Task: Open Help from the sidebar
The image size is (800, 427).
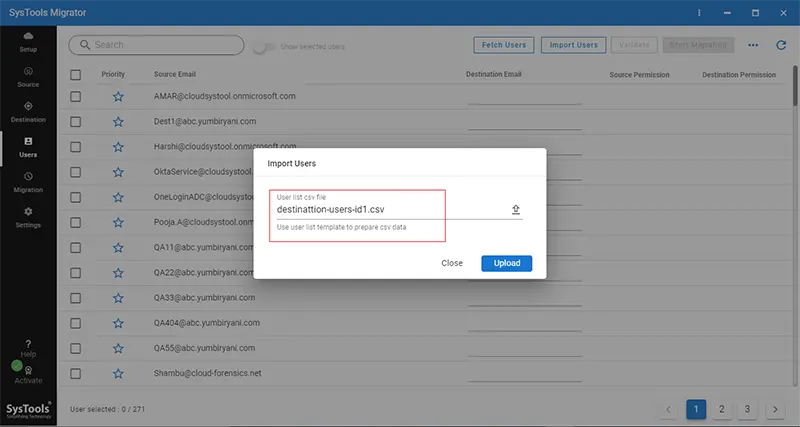Action: point(28,348)
